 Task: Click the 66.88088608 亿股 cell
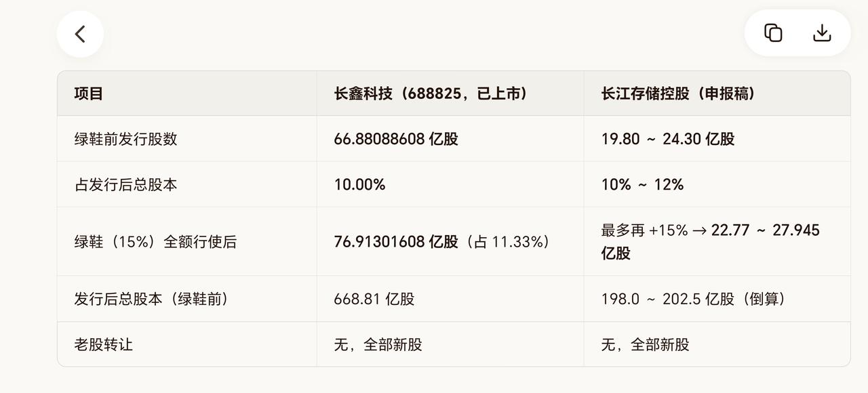click(x=396, y=139)
